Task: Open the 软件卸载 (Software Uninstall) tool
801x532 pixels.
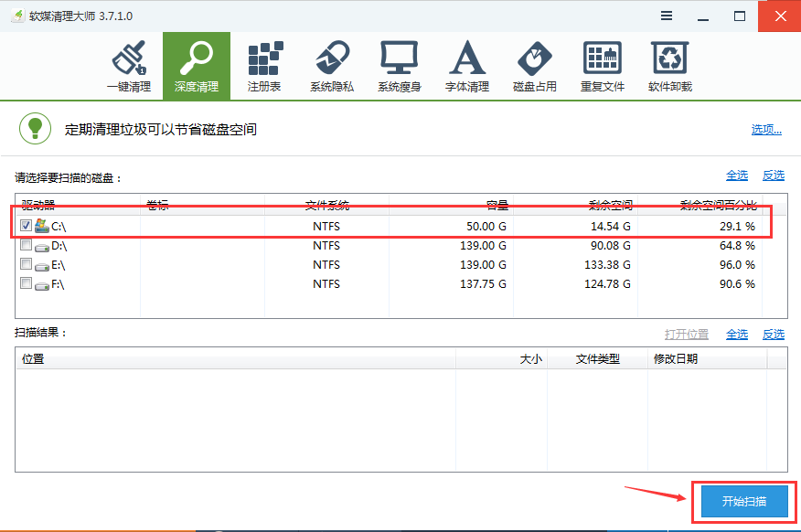Action: (670, 65)
